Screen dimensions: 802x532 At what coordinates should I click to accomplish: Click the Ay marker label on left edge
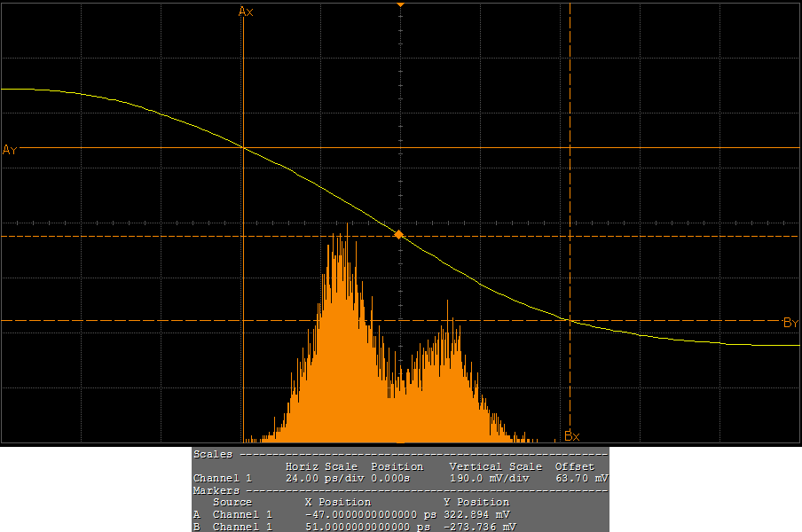click(10, 149)
